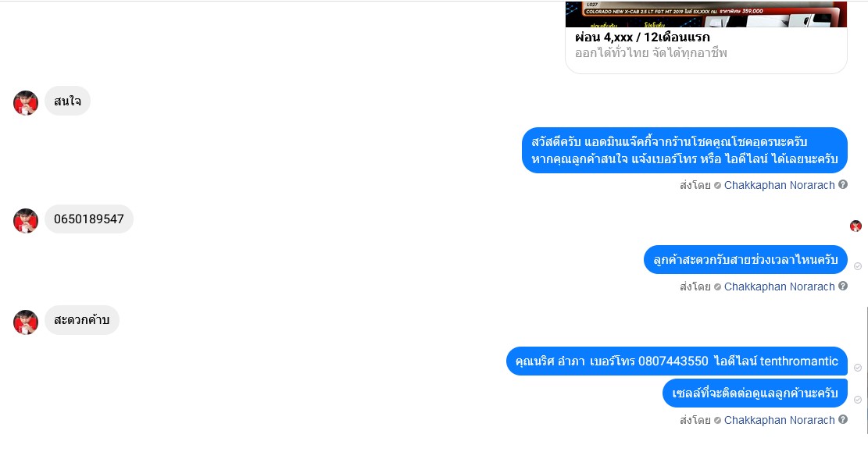The height and width of the screenshot is (452, 868).
Task: Select the message containing เบอร์โทร 0807443550
Action: click(677, 361)
